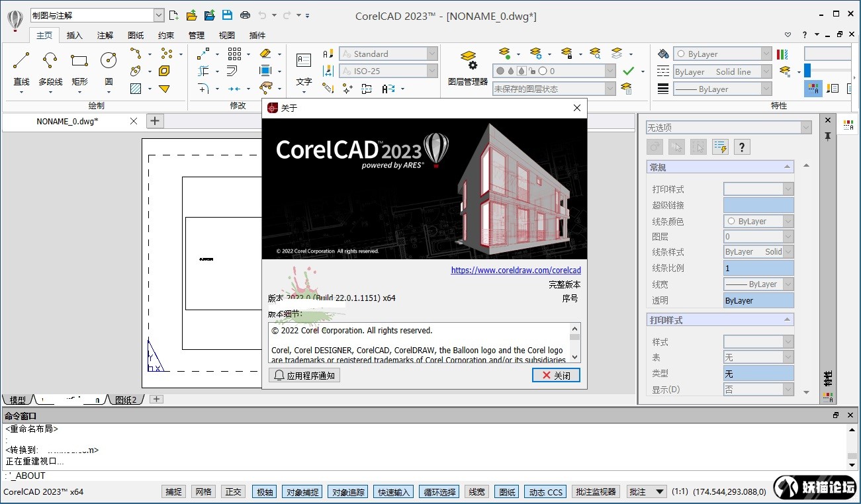Click the layer isolate magnifier icon
Image resolution: width=861 pixels, height=504 pixels.
click(x=595, y=54)
